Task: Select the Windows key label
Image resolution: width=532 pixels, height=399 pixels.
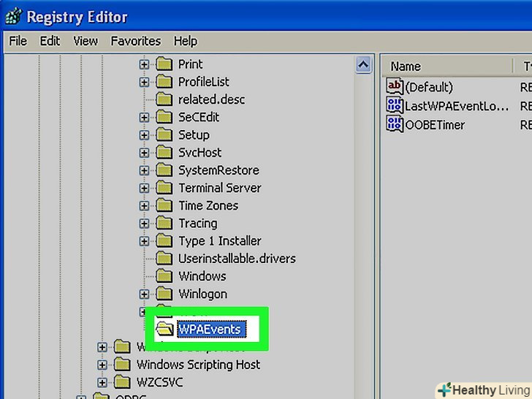Action: [x=202, y=276]
